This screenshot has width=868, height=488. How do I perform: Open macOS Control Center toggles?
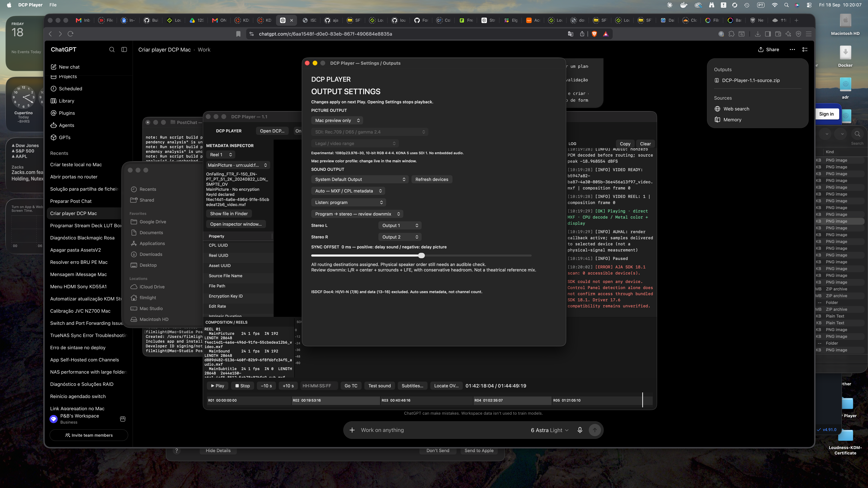point(809,5)
